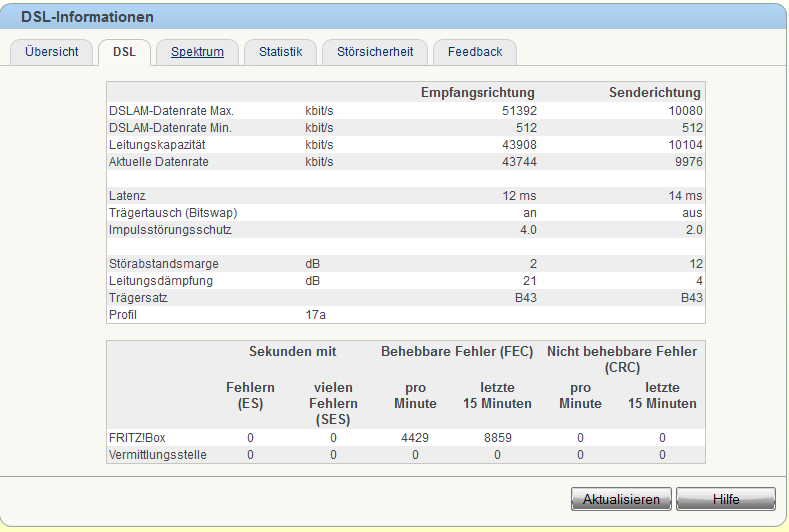Click the Leitungskapazität row label
Image resolution: width=789 pixels, height=532 pixels.
157,145
